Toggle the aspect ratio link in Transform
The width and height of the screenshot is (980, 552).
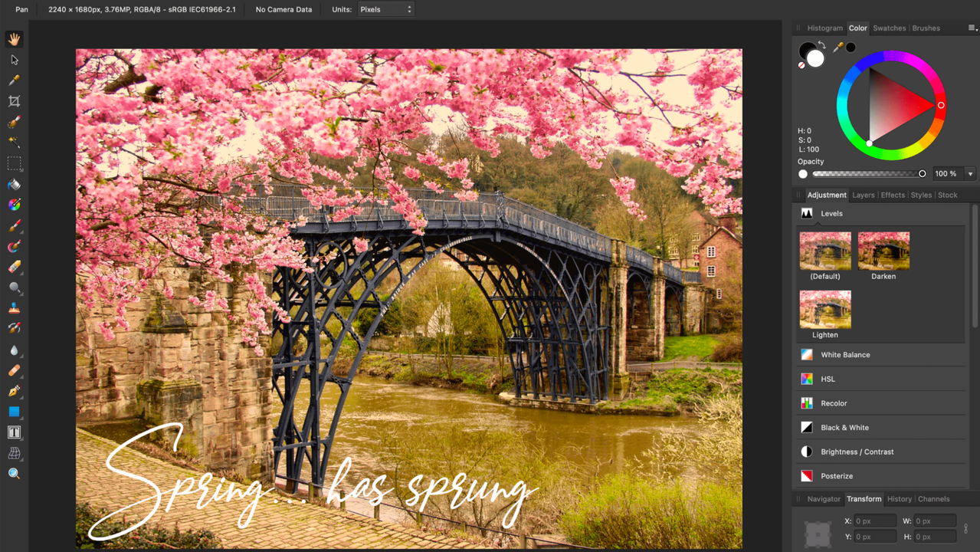tap(965, 529)
